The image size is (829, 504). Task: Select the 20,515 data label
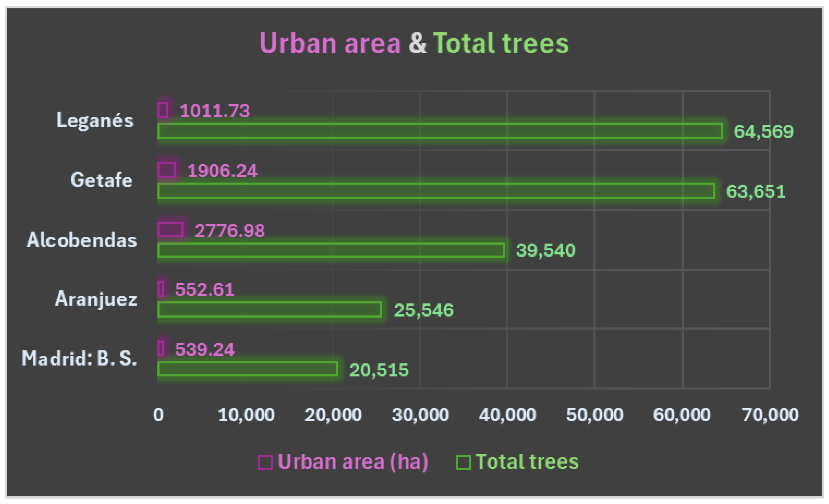point(379,370)
